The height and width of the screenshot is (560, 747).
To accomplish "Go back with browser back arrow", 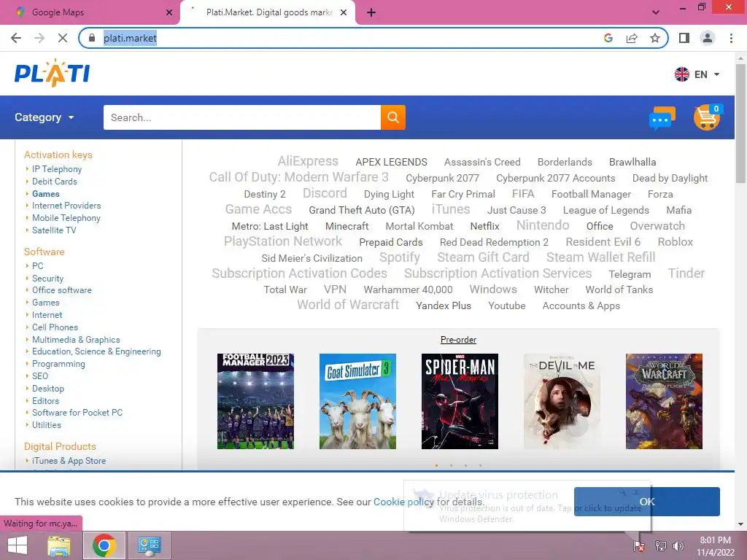I will click(x=16, y=38).
